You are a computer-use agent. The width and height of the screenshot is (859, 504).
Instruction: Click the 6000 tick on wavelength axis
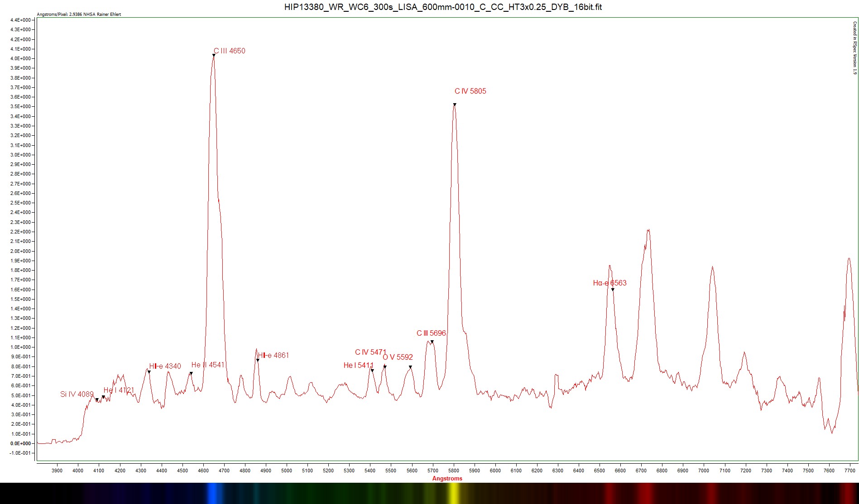[495, 471]
